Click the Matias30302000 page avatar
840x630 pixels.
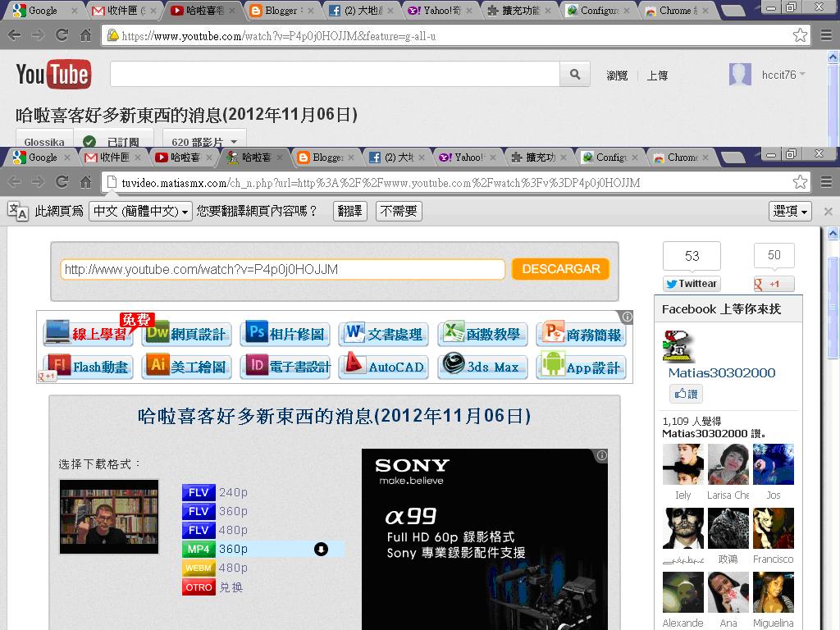678,346
